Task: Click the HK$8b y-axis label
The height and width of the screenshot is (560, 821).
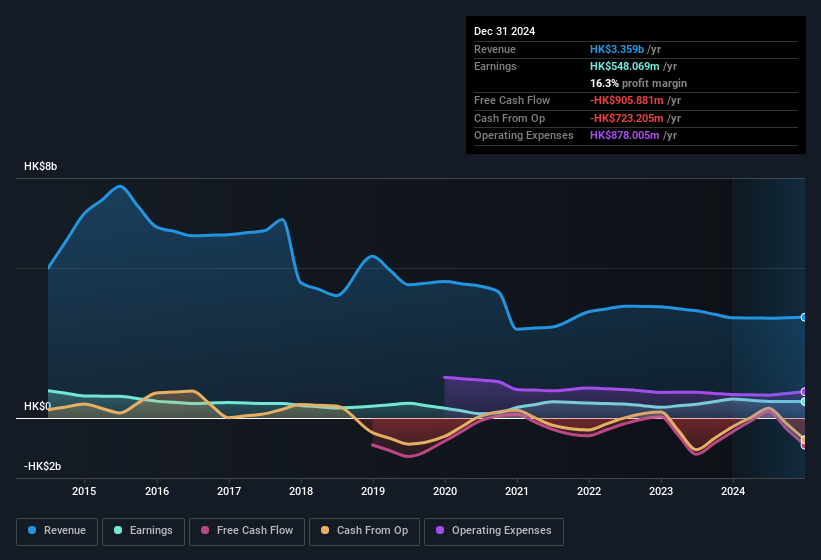Action: click(x=40, y=166)
